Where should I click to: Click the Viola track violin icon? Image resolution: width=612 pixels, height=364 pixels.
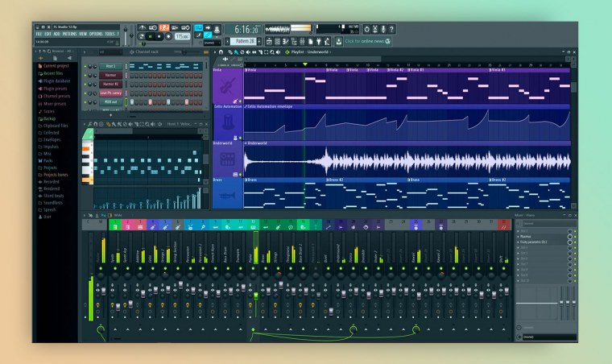tap(228, 86)
